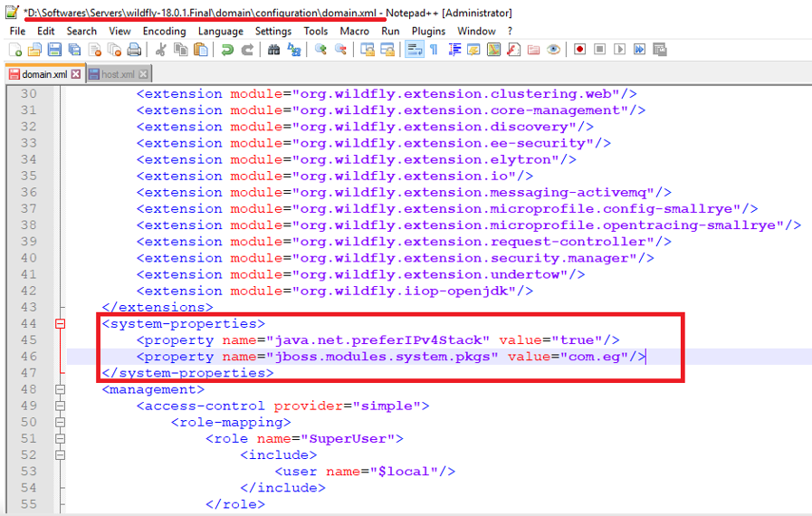The width and height of the screenshot is (812, 516).
Task: Open Folder as Workspace icon
Action: click(533, 50)
